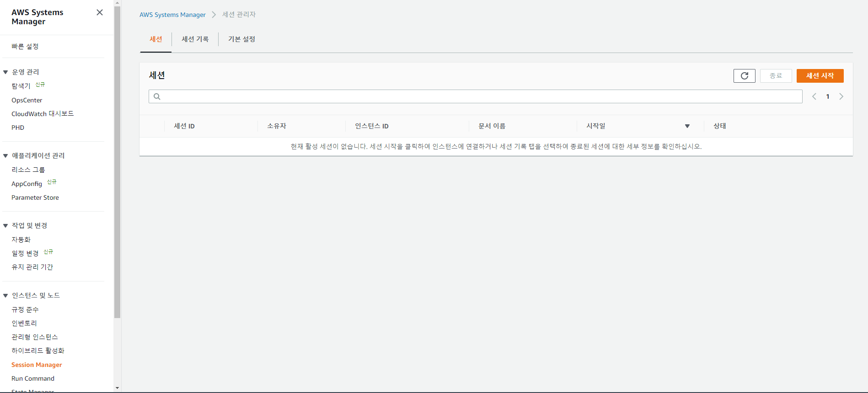Click the search magnifier icon
868x393 pixels.
[157, 96]
